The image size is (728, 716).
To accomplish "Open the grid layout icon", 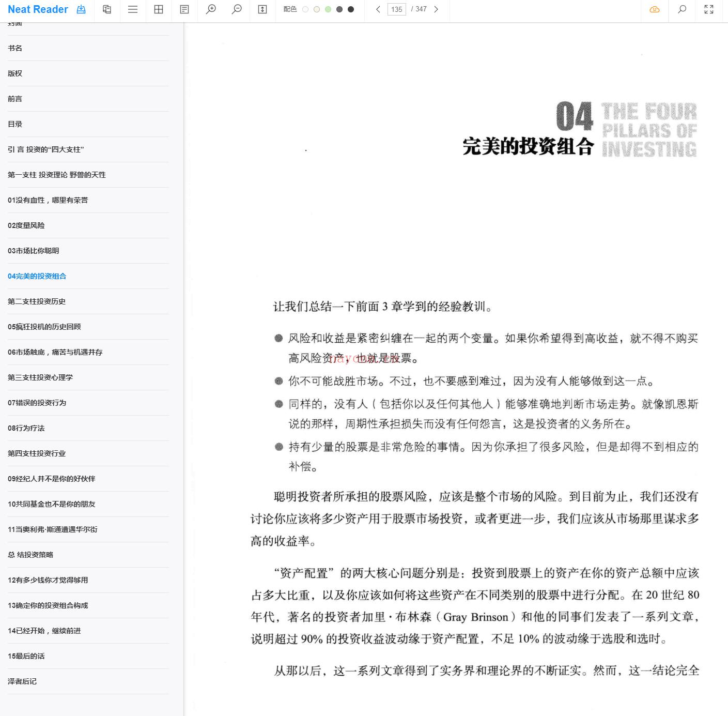I will point(159,9).
